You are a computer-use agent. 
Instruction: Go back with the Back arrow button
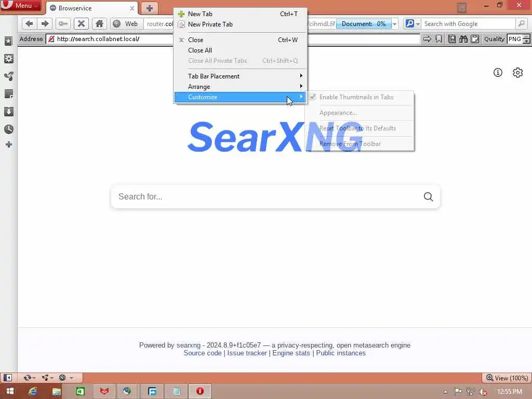[x=29, y=24]
